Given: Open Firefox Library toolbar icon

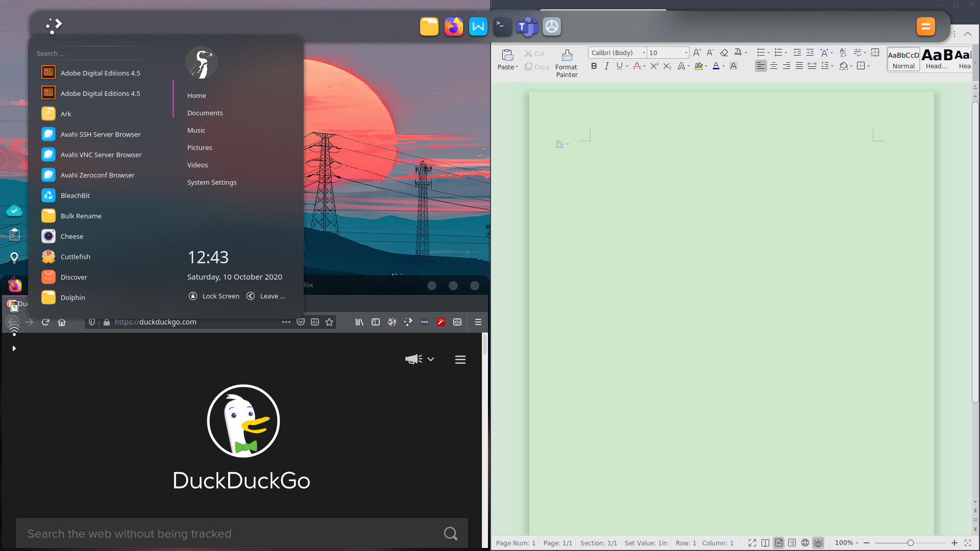Looking at the screenshot, I should [x=359, y=322].
